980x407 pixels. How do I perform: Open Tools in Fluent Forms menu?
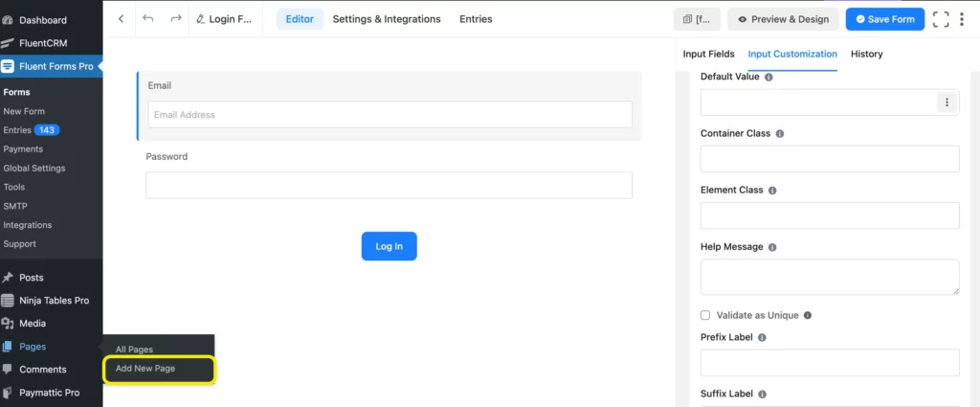pyautogui.click(x=13, y=187)
